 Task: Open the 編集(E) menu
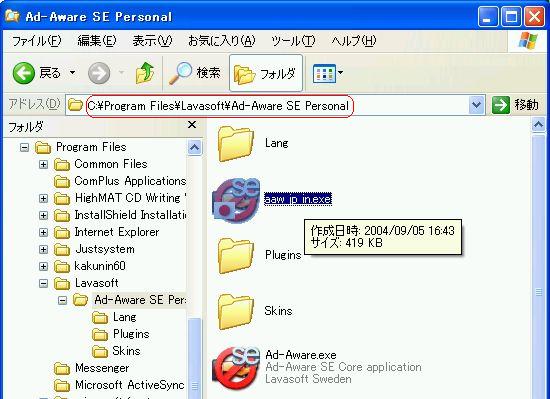point(97,41)
